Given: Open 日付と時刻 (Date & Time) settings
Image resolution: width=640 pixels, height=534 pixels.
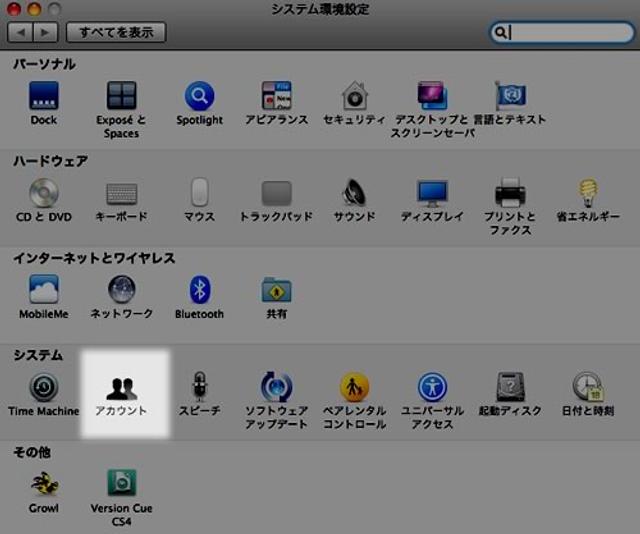Looking at the screenshot, I should click(x=588, y=388).
